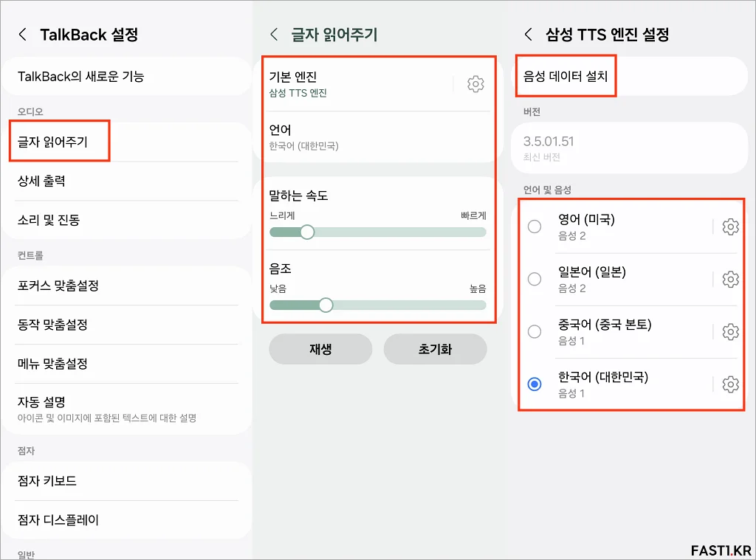
Task: Tap the 재생 button
Action: (320, 349)
